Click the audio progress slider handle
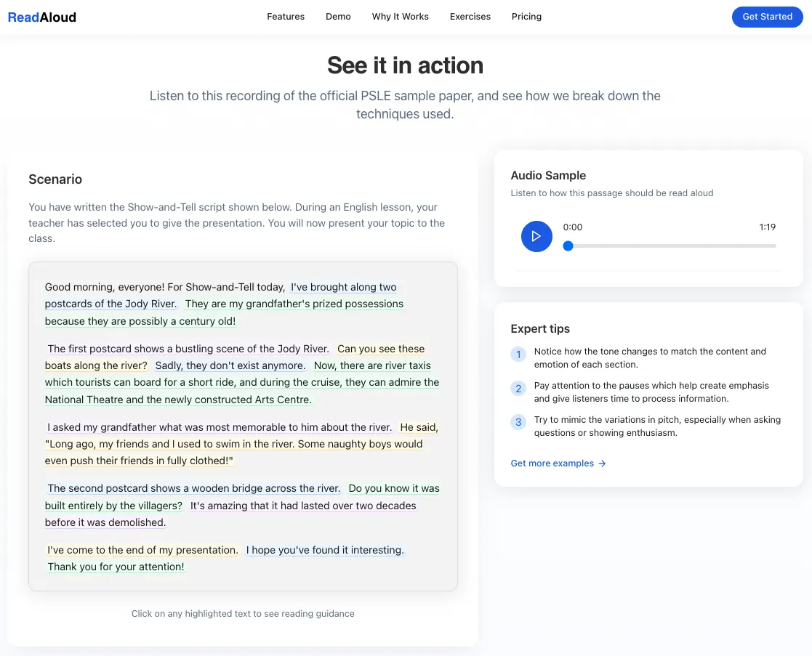The image size is (812, 656). coord(568,246)
